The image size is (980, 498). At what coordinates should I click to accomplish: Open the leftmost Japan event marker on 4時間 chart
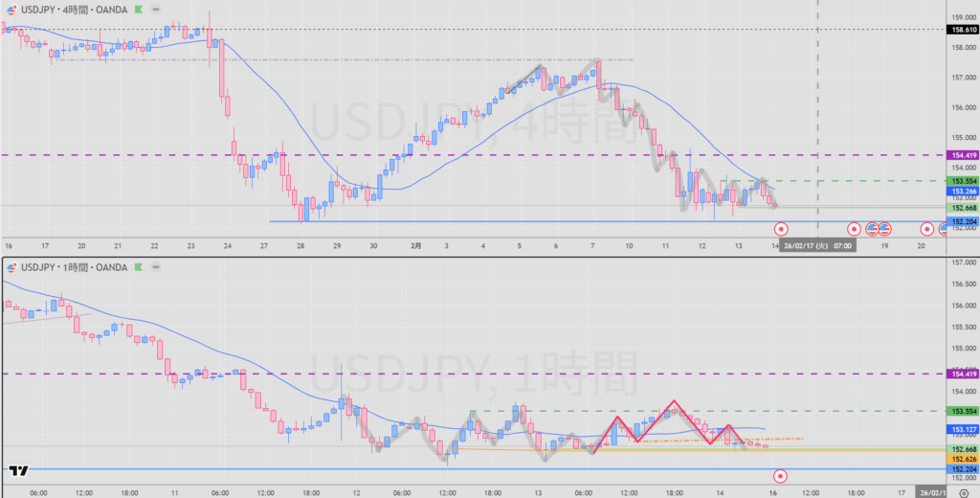pos(781,229)
